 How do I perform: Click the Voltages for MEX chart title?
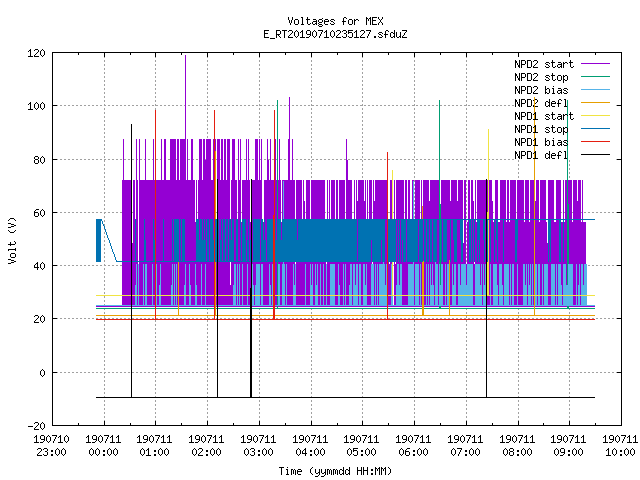coord(335,21)
